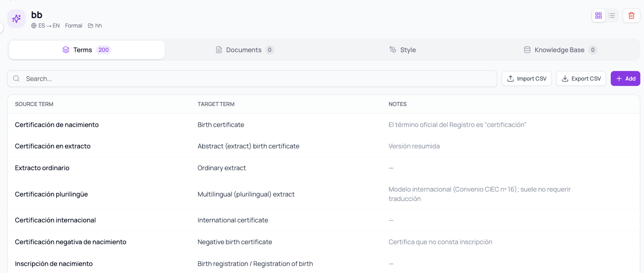This screenshot has width=644, height=273.
Task: Delete glossary with the red trash icon
Action: pyautogui.click(x=631, y=16)
